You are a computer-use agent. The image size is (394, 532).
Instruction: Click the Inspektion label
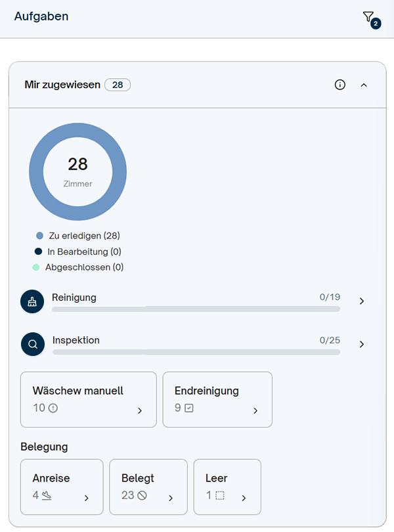[x=76, y=340]
